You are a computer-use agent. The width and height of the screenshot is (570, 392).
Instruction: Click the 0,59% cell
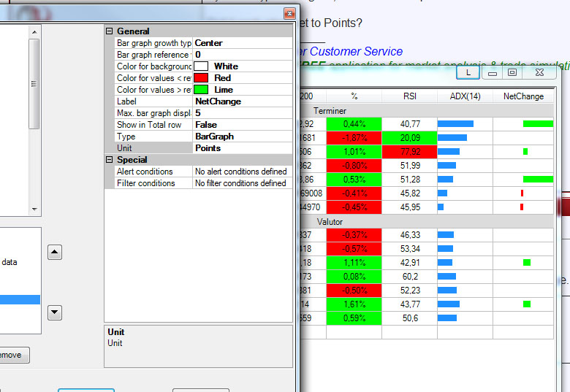point(354,318)
